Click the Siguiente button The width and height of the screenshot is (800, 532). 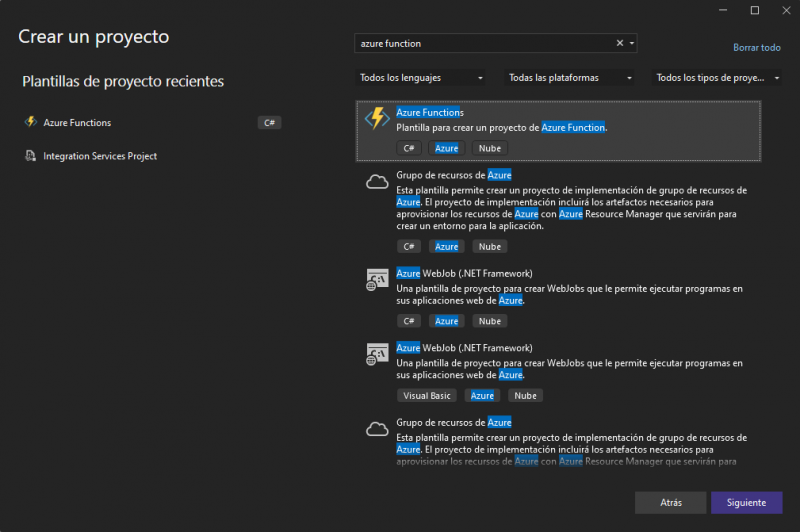pos(746,502)
